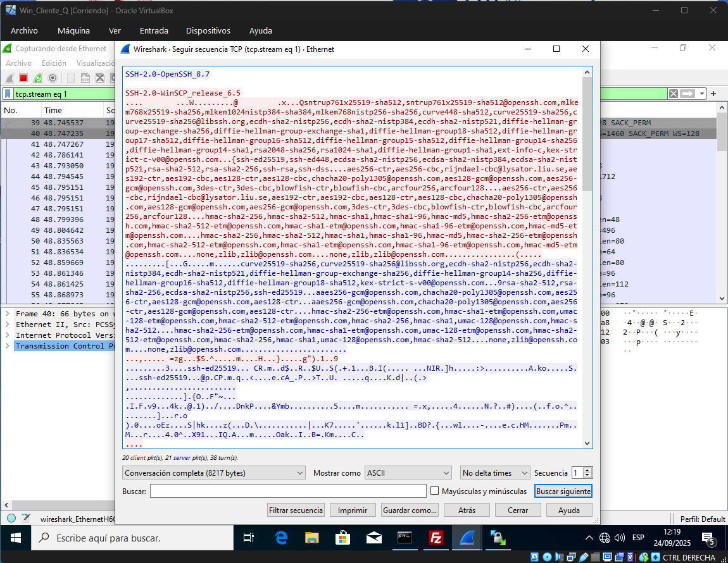Click VirtualBox USB status icon
The width and height of the screenshot is (728, 563).
click(583, 557)
